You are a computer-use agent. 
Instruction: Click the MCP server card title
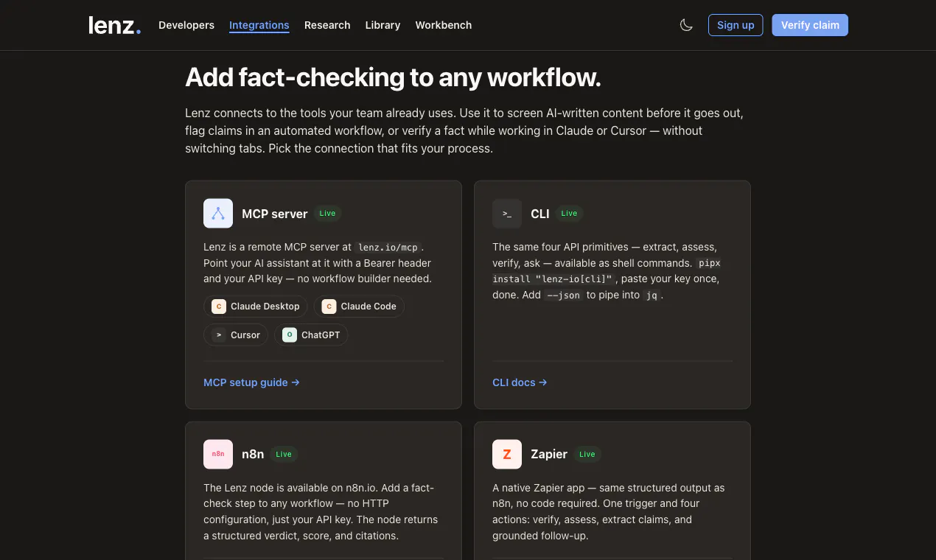pos(275,214)
